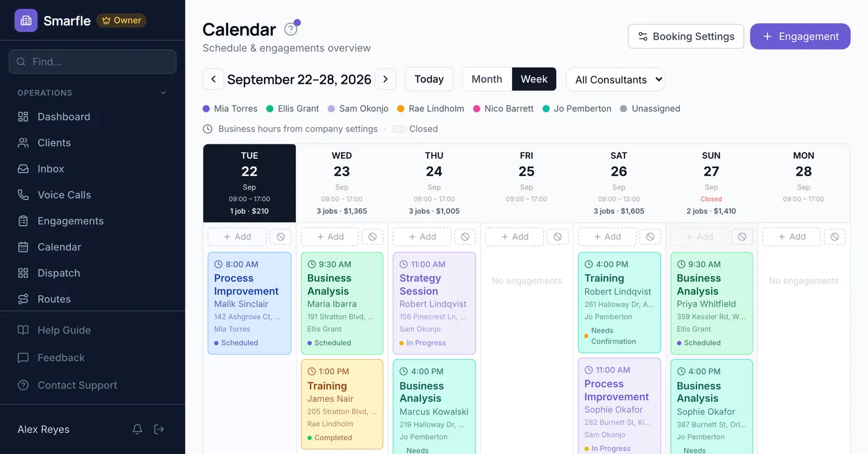Screen dimensions: 868x454
Task: Go to next week arrow
Action: click(386, 79)
